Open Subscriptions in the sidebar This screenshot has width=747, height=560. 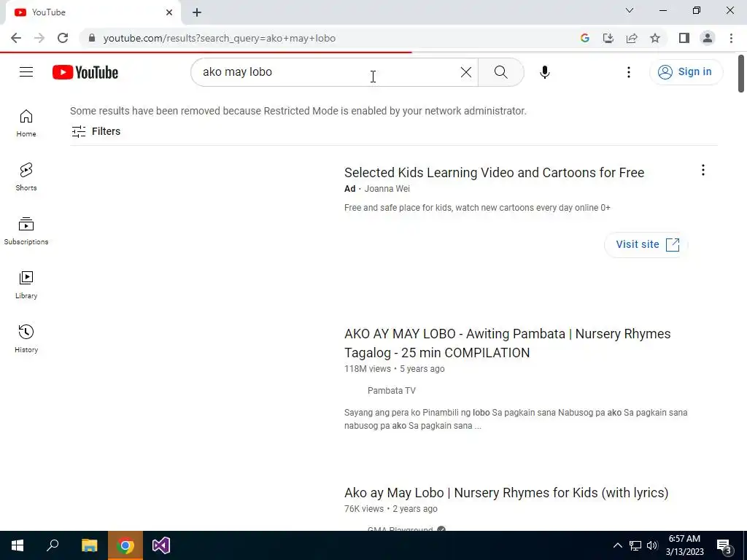[x=26, y=231]
